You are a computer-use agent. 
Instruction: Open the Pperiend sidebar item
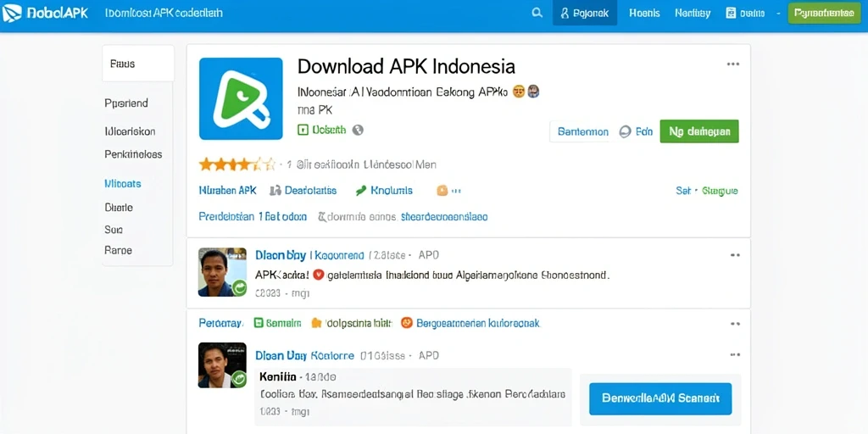[x=126, y=103]
